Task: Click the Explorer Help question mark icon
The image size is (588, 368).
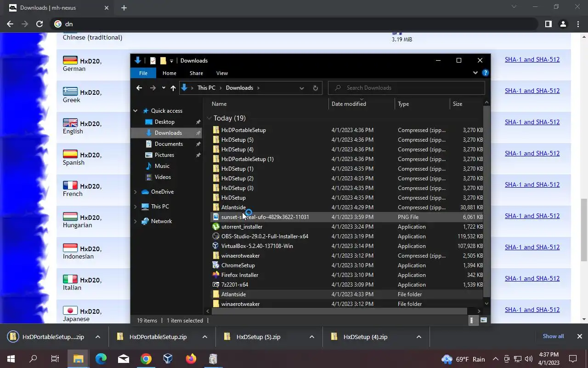Action: pyautogui.click(x=485, y=73)
